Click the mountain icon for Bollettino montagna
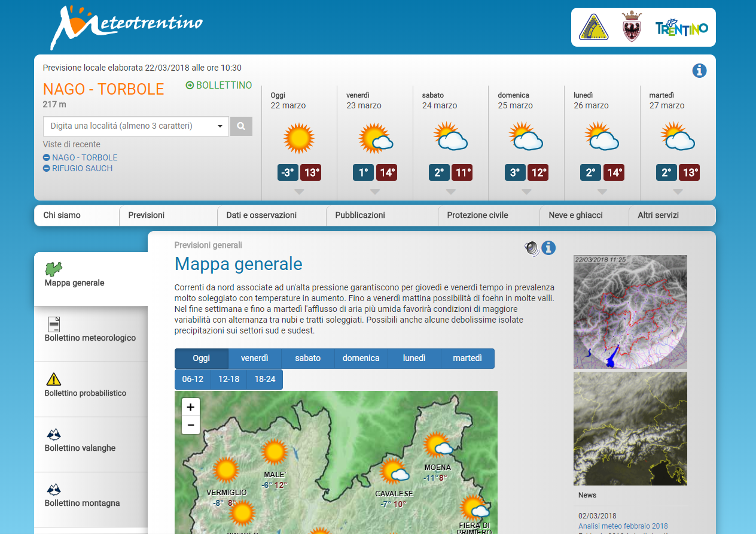The image size is (756, 534). pos(54,489)
